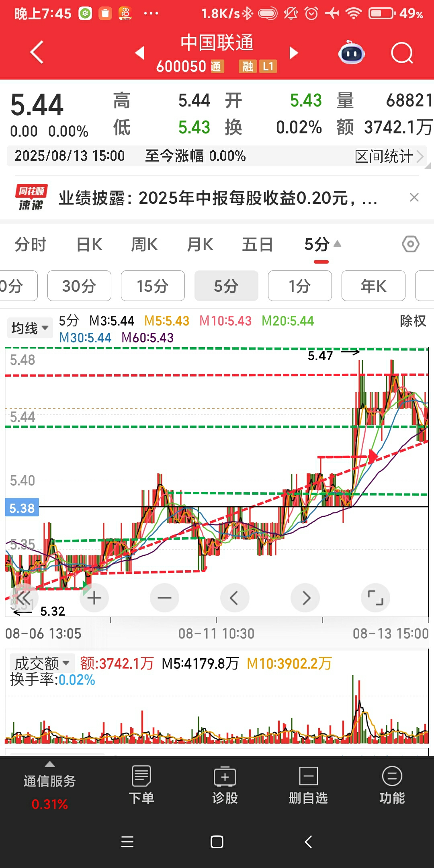
Task: Zoom out chart with minus button
Action: 164,598
